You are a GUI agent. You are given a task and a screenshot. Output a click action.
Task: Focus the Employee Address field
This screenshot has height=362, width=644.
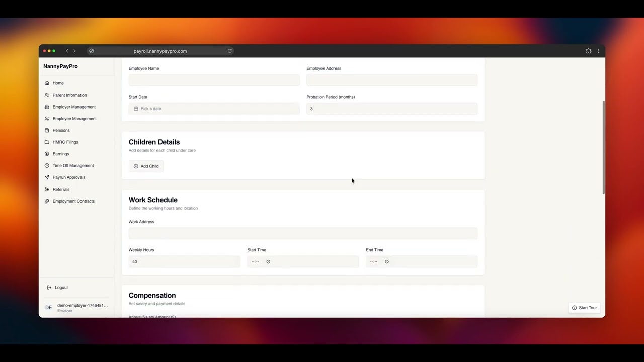click(x=392, y=80)
